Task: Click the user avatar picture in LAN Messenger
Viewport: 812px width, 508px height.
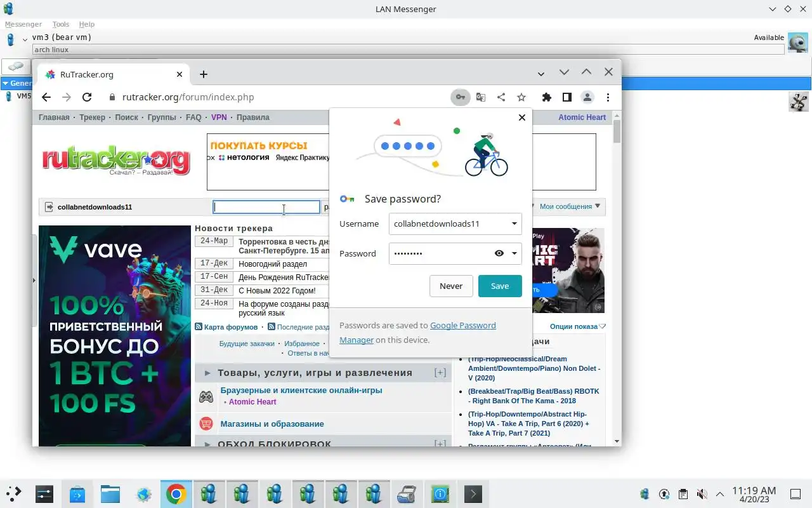Action: click(798, 43)
